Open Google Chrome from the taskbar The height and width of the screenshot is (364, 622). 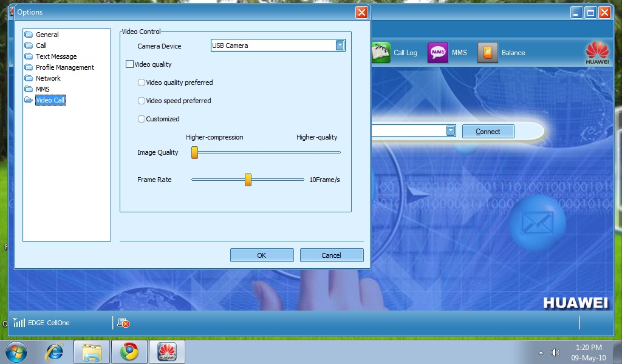pyautogui.click(x=129, y=352)
